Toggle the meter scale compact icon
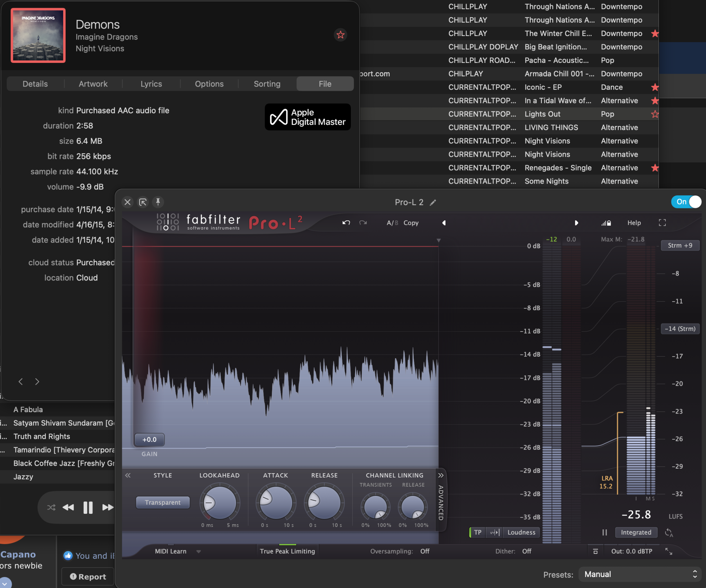 [x=495, y=532]
